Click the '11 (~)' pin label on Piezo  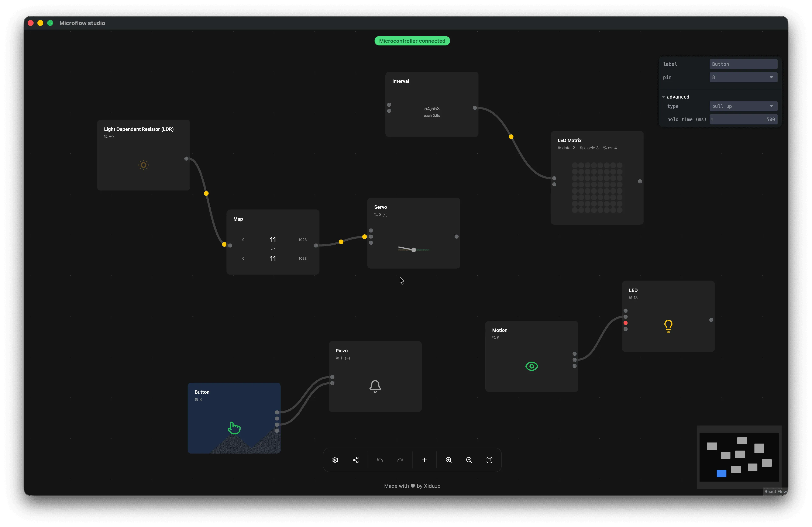(343, 358)
